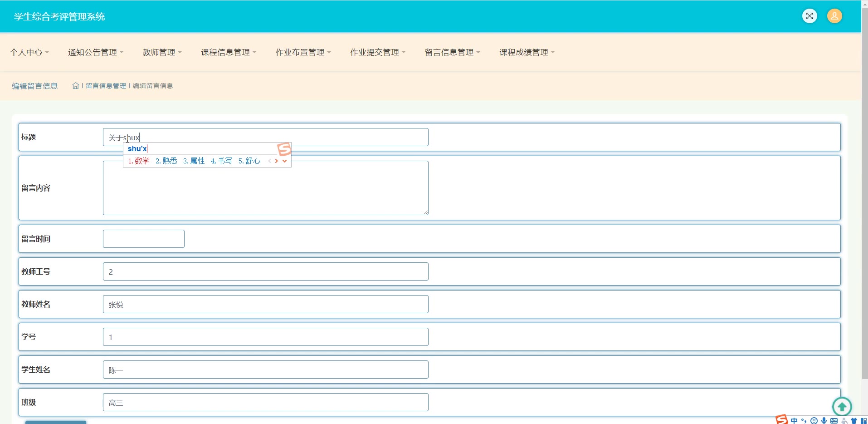Image resolution: width=868 pixels, height=424 pixels.
Task: Click the 学号 field label
Action: pos(29,337)
